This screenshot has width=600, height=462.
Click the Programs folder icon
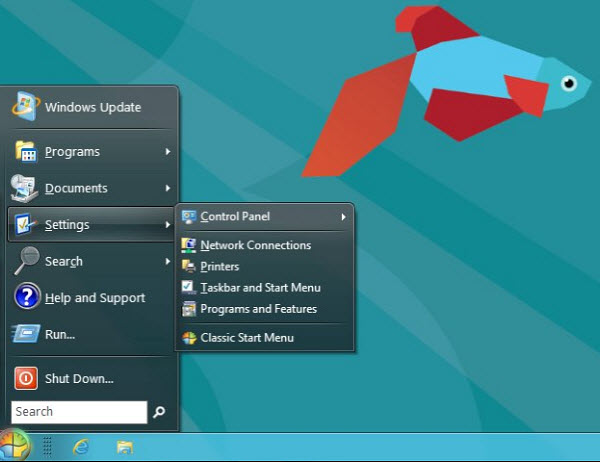click(x=26, y=151)
